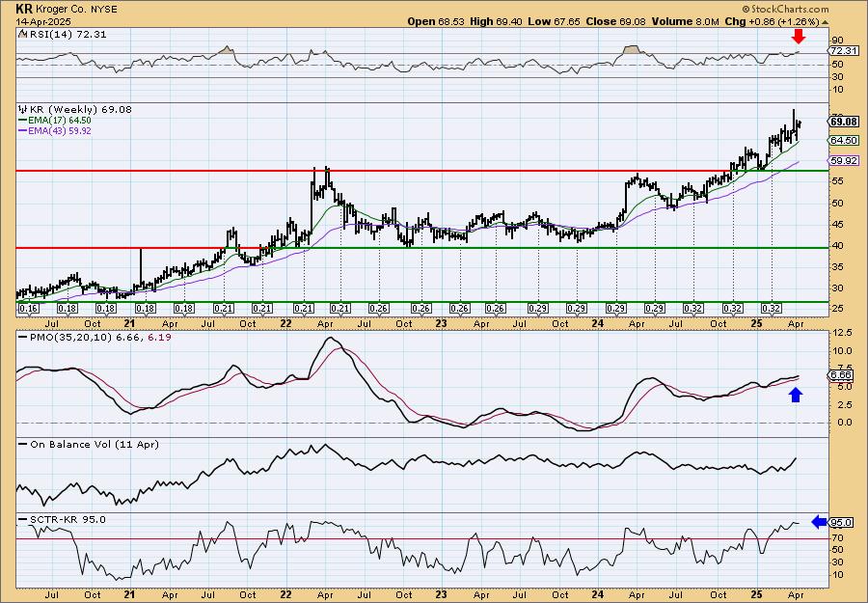Click the 72.31 RSI value tag
This screenshot has height=603, width=868.
pos(844,51)
